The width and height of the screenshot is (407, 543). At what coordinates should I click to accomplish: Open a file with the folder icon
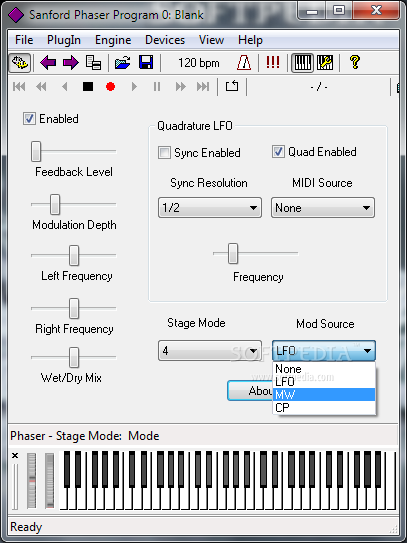(x=123, y=63)
